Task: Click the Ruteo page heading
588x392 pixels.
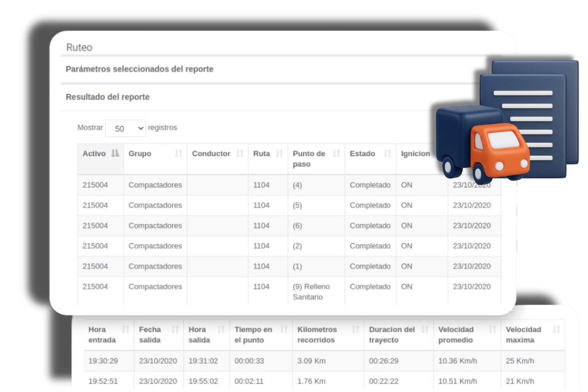Action: [79, 47]
